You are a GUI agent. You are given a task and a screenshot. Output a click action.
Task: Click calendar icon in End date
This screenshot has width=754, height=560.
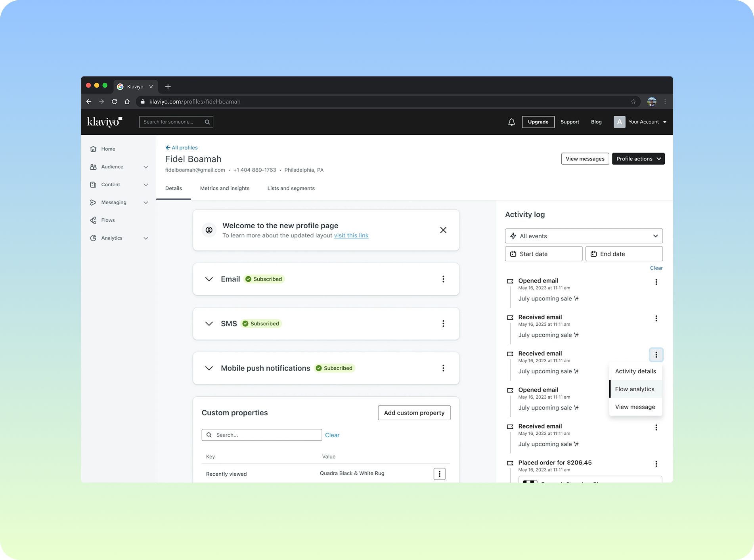pos(593,254)
